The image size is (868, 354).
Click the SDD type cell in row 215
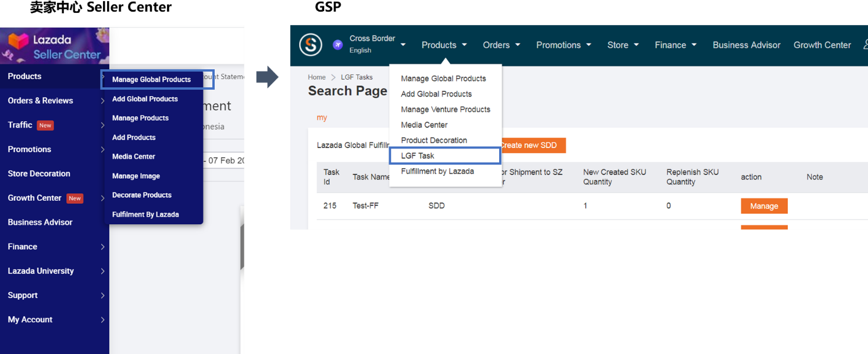click(436, 206)
